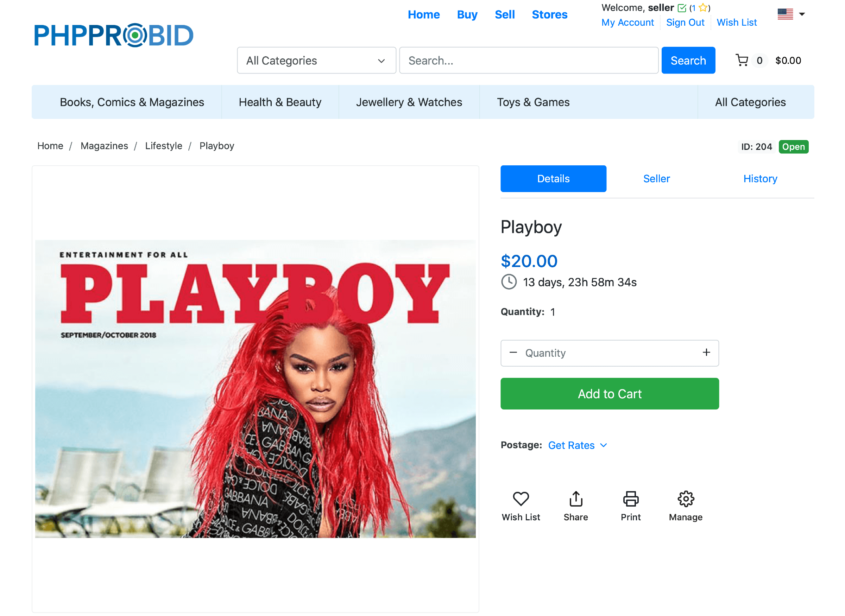Click the Search input field
The width and height of the screenshot is (845, 616).
tap(529, 61)
